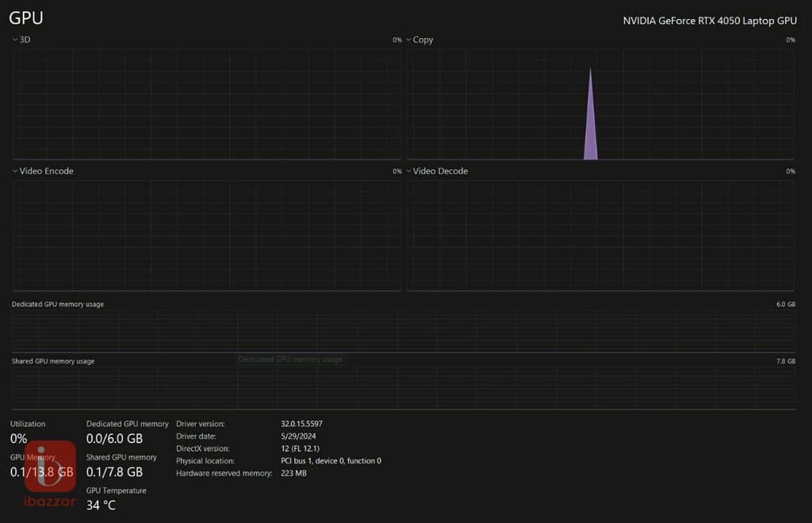Viewport: 812px width, 523px height.
Task: Click the Video Decode usage graph
Action: (x=599, y=236)
